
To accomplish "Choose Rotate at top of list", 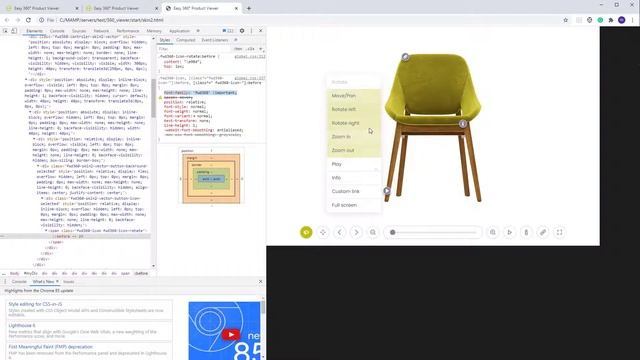I will point(354,82).
